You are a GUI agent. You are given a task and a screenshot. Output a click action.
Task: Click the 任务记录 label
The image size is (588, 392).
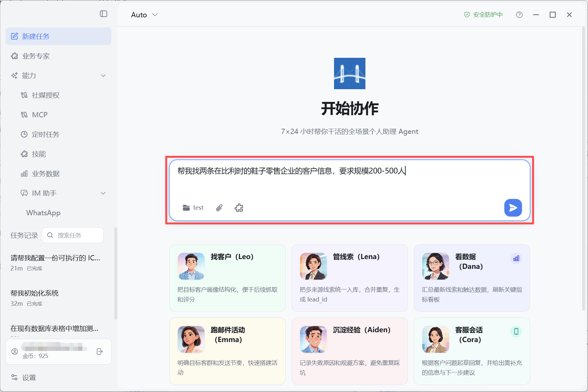coord(24,236)
